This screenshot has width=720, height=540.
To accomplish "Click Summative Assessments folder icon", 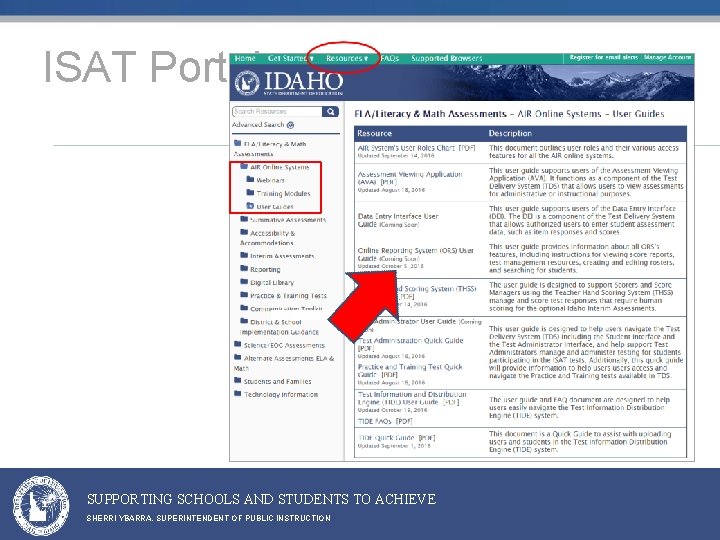I will [244, 219].
